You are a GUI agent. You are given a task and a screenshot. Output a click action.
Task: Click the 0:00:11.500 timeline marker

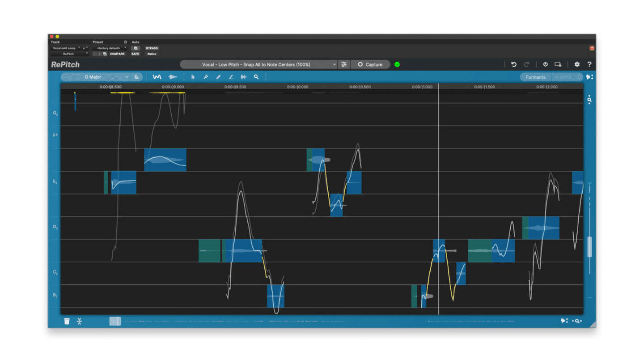(x=484, y=87)
